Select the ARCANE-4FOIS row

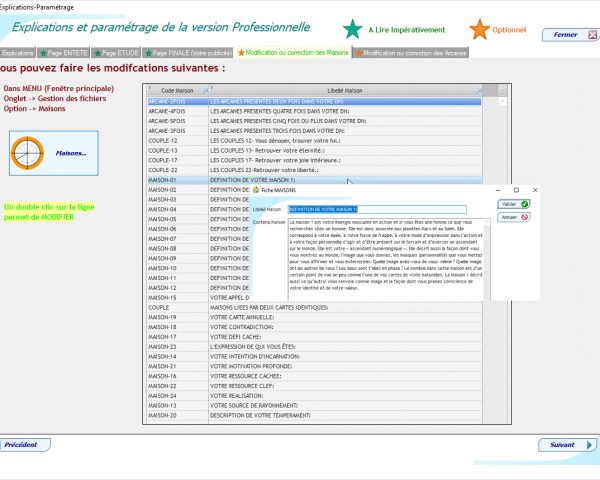(x=314, y=111)
